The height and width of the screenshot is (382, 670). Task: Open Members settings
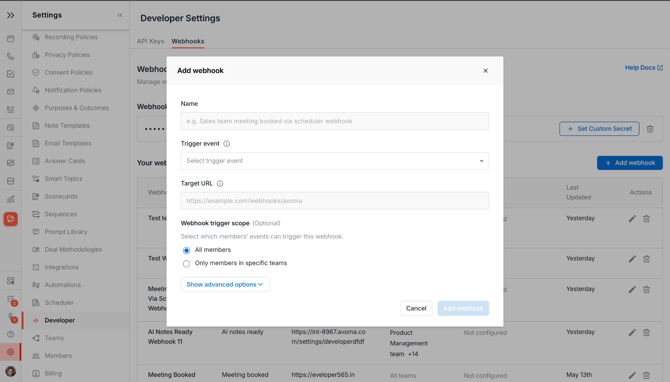click(58, 356)
